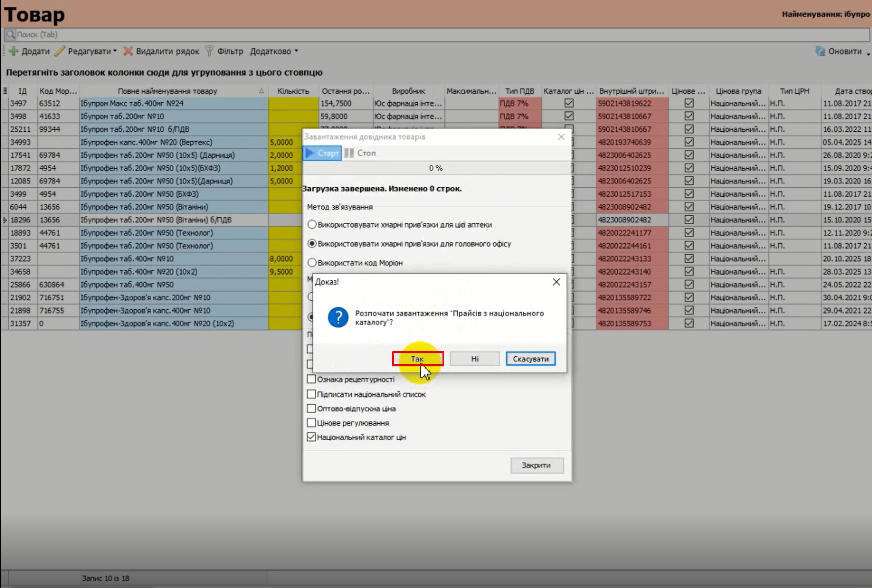
Task: Click the green plus Додати icon
Action: (13, 51)
